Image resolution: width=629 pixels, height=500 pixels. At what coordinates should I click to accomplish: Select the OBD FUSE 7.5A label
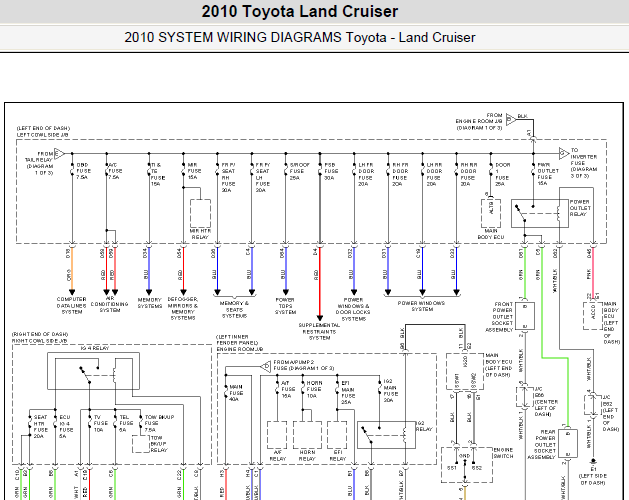click(x=83, y=171)
